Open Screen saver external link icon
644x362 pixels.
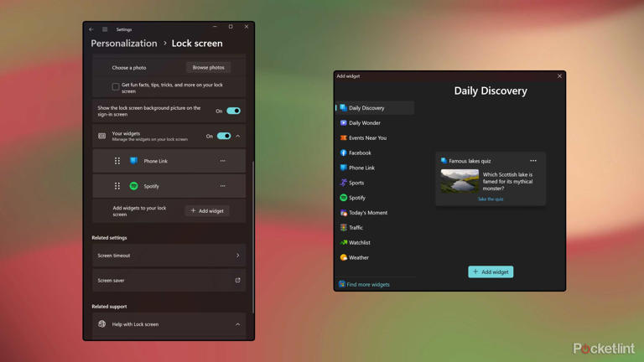tap(237, 281)
